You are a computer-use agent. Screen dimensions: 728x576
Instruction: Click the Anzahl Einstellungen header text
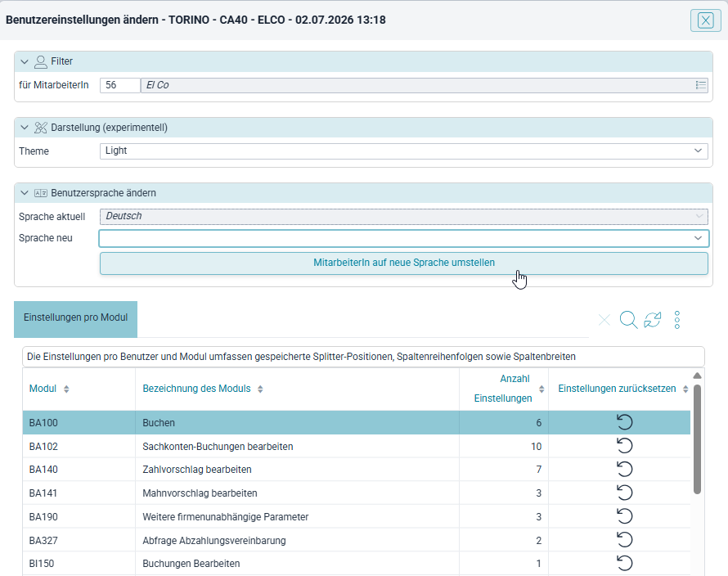coord(503,389)
